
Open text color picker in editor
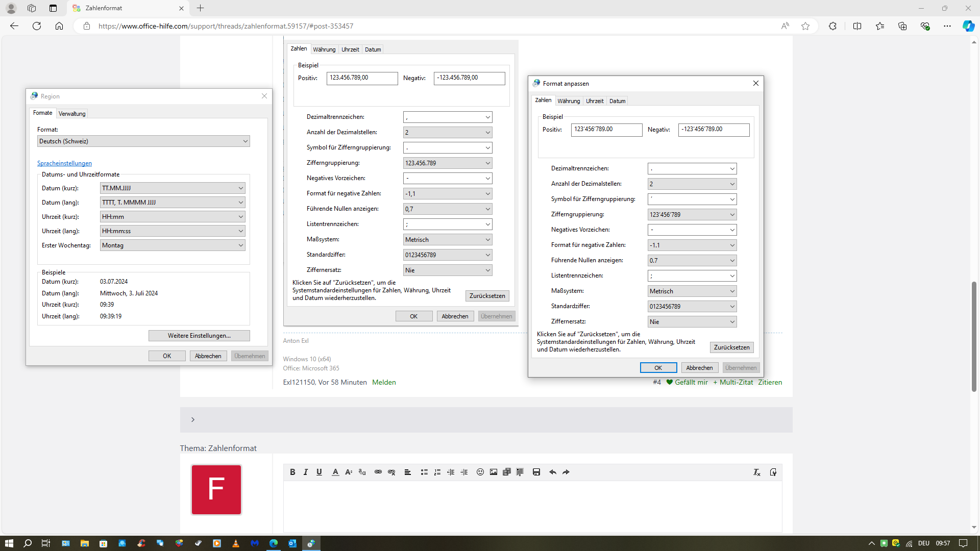coord(335,472)
